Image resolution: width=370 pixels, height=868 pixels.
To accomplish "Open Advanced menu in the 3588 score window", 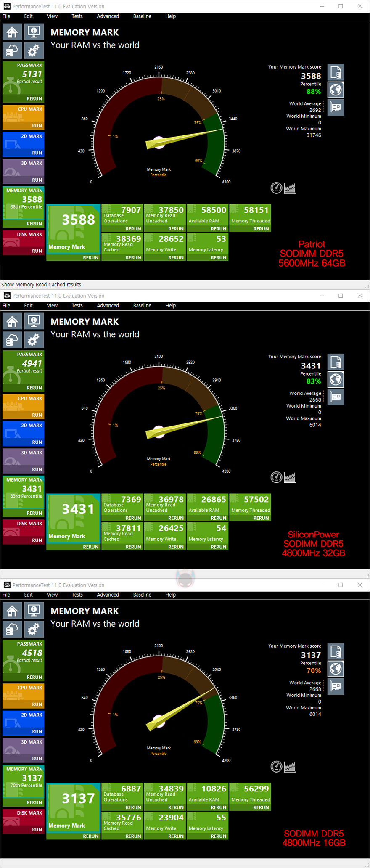I will [x=108, y=16].
